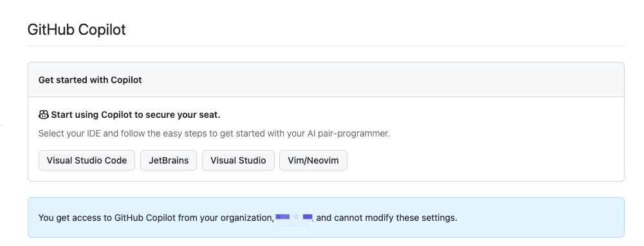Click empty space right of Vim/Neovim button
The height and width of the screenshot is (246, 644).
pos(484,160)
